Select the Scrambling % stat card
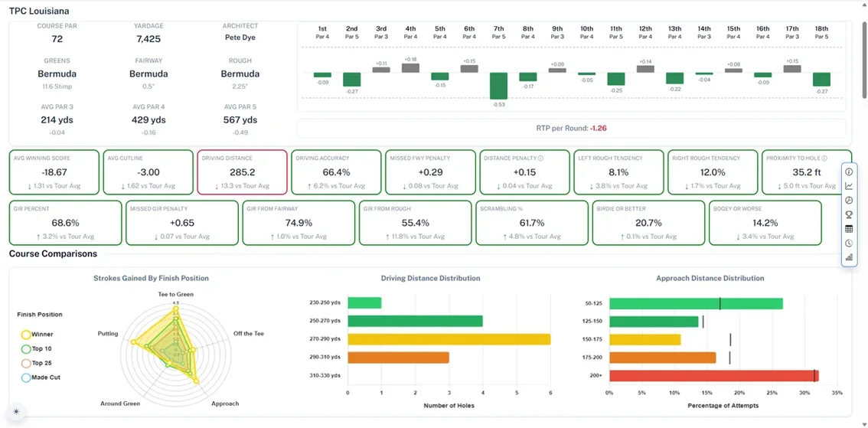868x428 pixels. (531, 223)
